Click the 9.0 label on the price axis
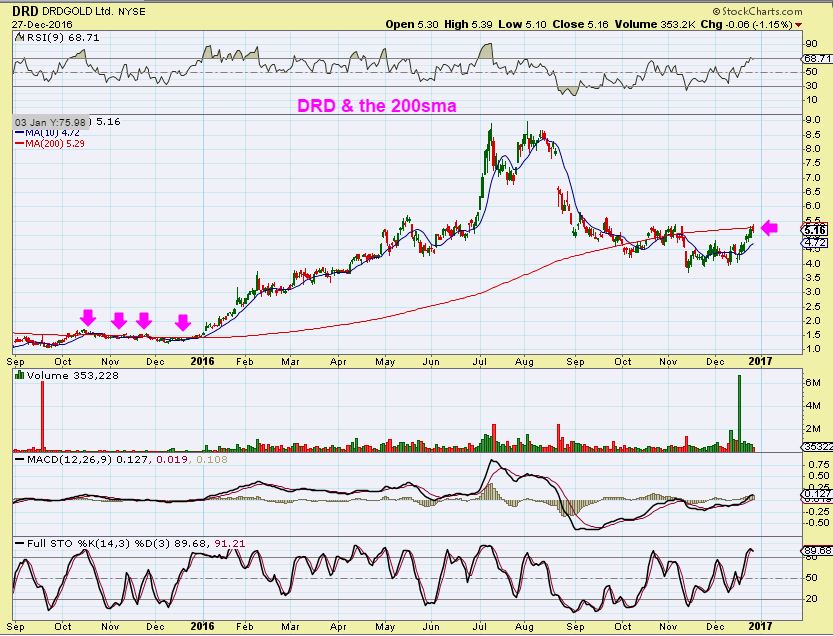833x636 pixels. point(813,120)
